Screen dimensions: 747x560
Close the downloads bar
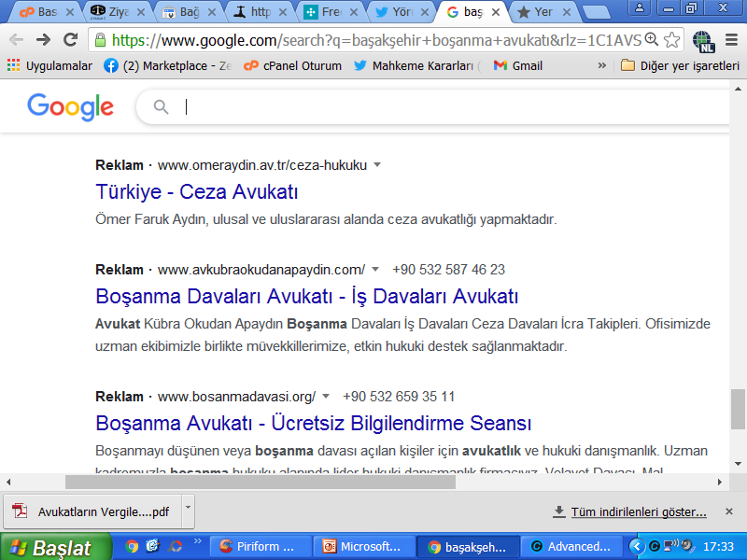[729, 511]
